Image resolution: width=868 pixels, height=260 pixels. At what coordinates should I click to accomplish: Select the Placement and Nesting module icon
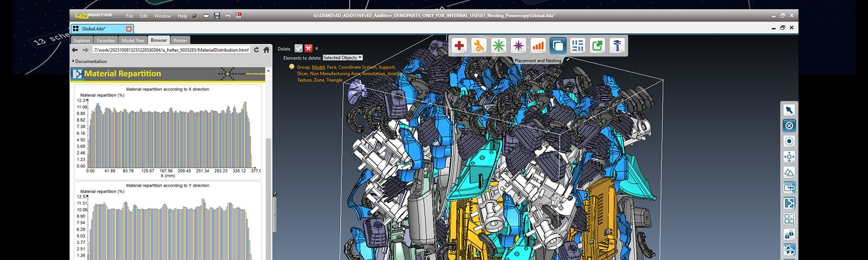pyautogui.click(x=558, y=46)
